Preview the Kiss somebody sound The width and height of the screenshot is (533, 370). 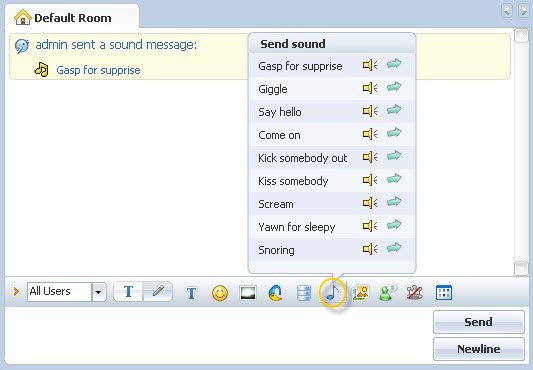point(370,180)
